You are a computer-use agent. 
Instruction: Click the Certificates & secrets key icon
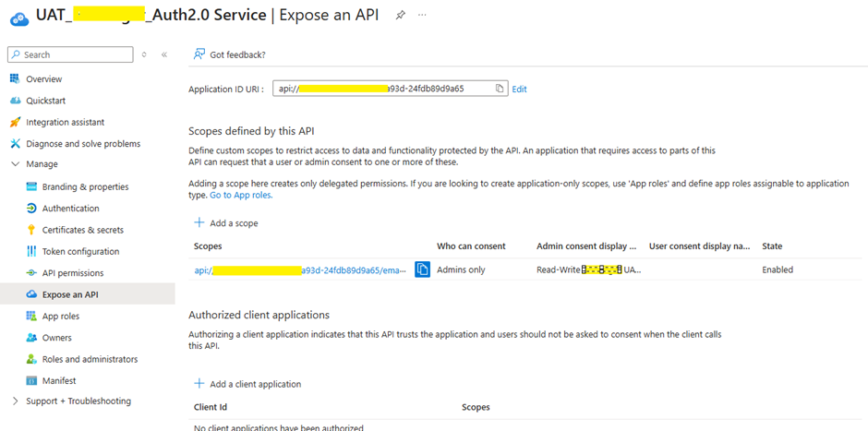(31, 230)
